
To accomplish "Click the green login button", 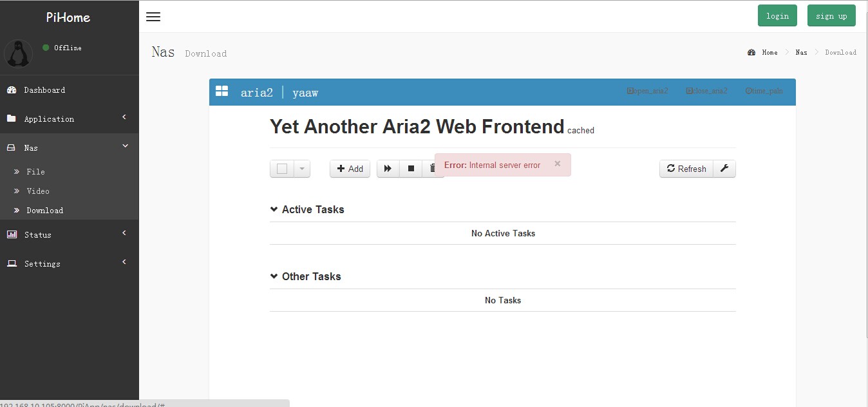I will (777, 16).
